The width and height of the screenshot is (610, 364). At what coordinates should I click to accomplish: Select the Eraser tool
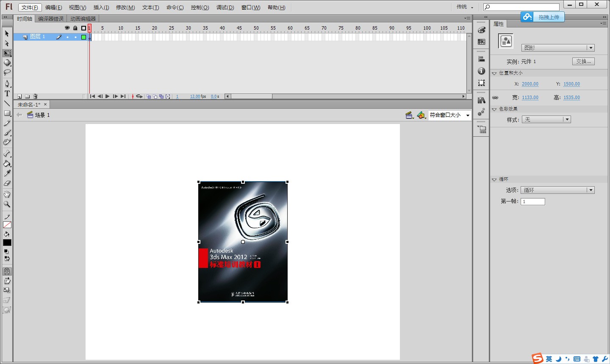point(7,183)
